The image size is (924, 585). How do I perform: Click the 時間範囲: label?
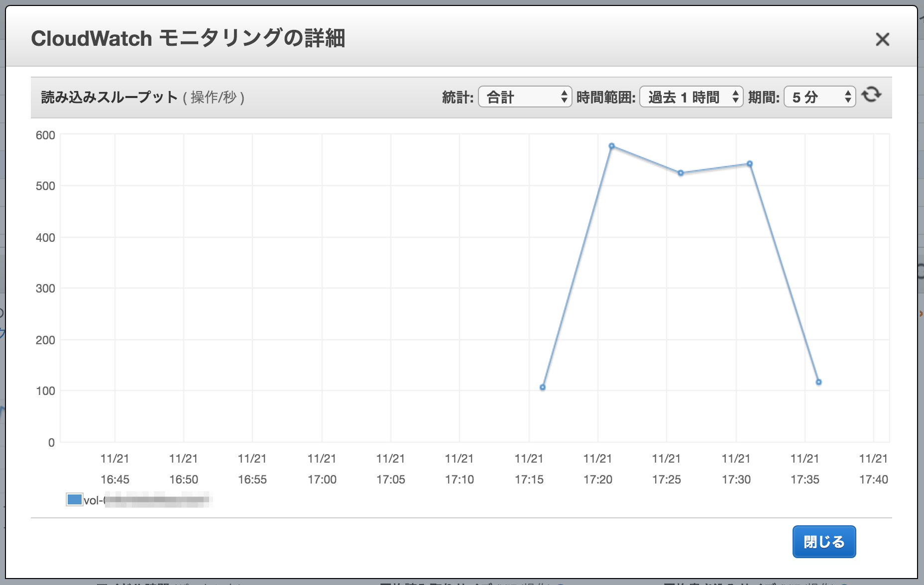coord(605,97)
